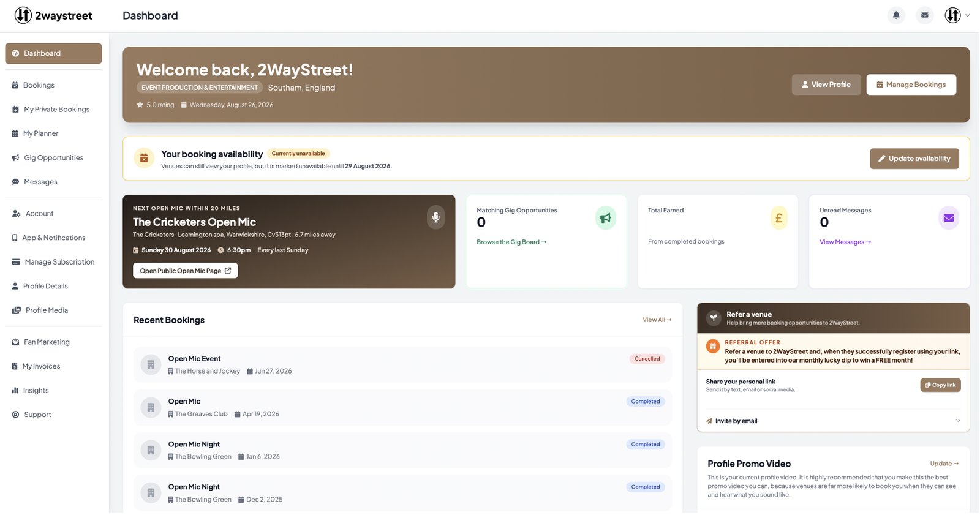Click the megaphone gig opportunities icon

point(605,218)
